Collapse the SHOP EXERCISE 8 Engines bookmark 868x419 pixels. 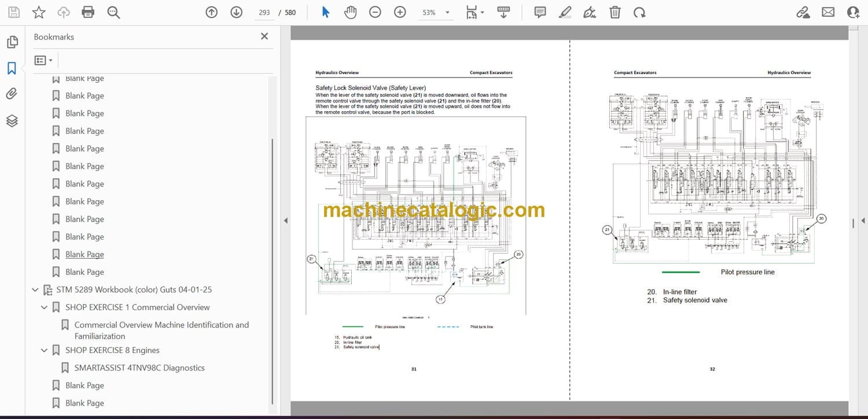45,350
